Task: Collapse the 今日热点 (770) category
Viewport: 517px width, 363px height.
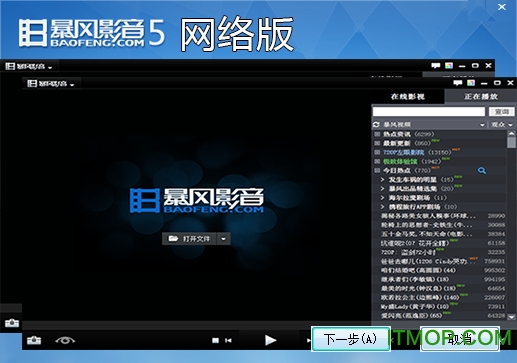Action: tap(377, 170)
